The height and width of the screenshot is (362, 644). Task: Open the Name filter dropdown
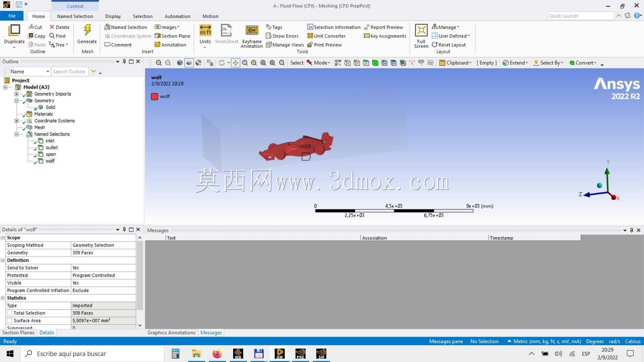click(x=48, y=71)
